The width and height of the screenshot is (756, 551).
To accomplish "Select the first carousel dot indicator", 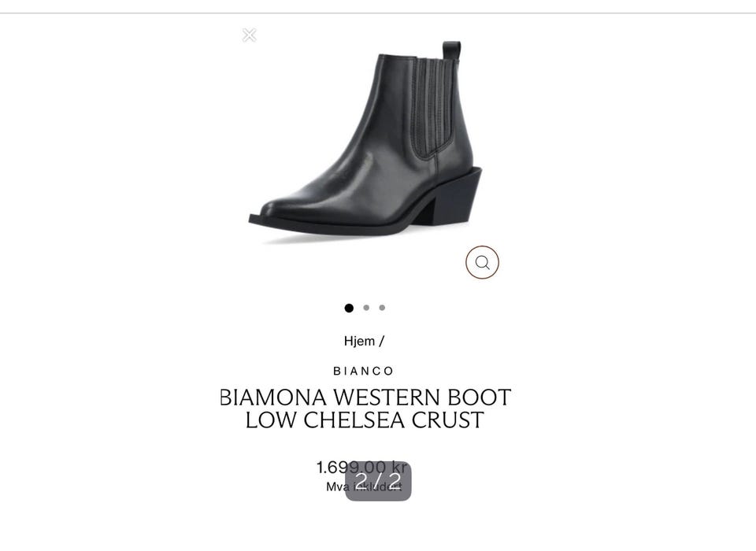I will pyautogui.click(x=349, y=308).
